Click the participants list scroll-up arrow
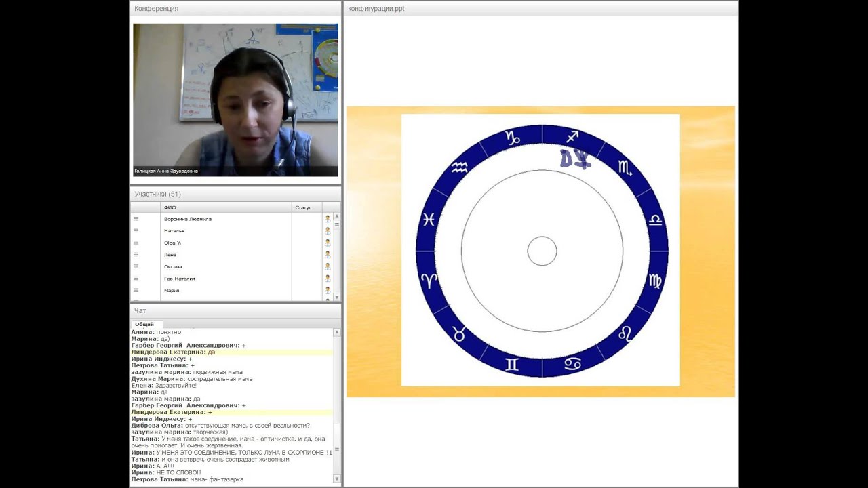The height and width of the screenshot is (488, 868). (x=337, y=216)
